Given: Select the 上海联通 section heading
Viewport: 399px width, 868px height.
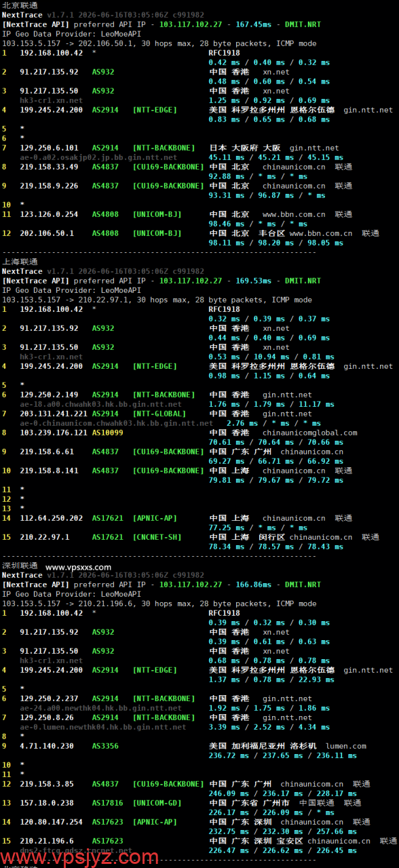Looking at the screenshot, I should click(20, 262).
